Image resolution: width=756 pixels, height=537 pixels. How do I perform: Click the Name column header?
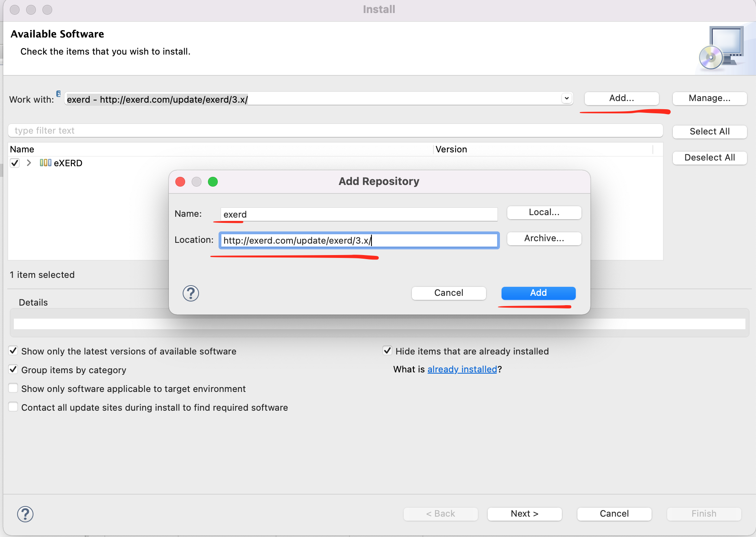(x=220, y=150)
